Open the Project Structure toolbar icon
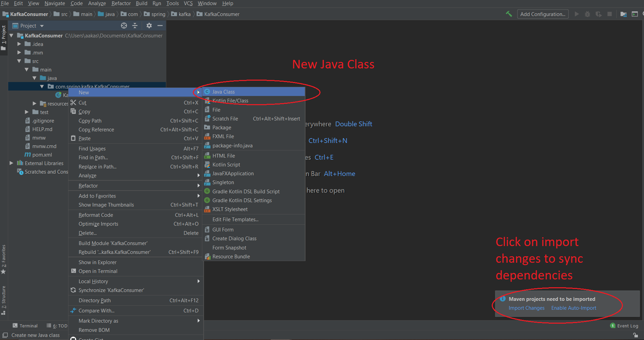Viewport: 644px width, 340px height. point(623,14)
